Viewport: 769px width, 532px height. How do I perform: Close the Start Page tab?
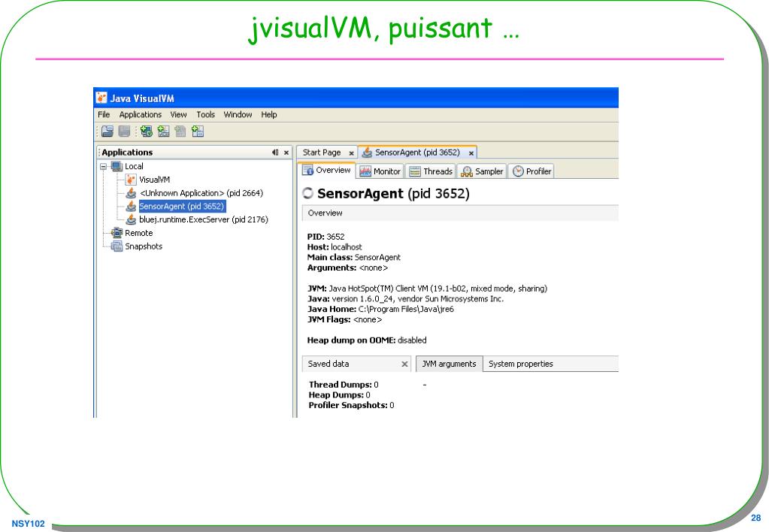click(x=351, y=153)
